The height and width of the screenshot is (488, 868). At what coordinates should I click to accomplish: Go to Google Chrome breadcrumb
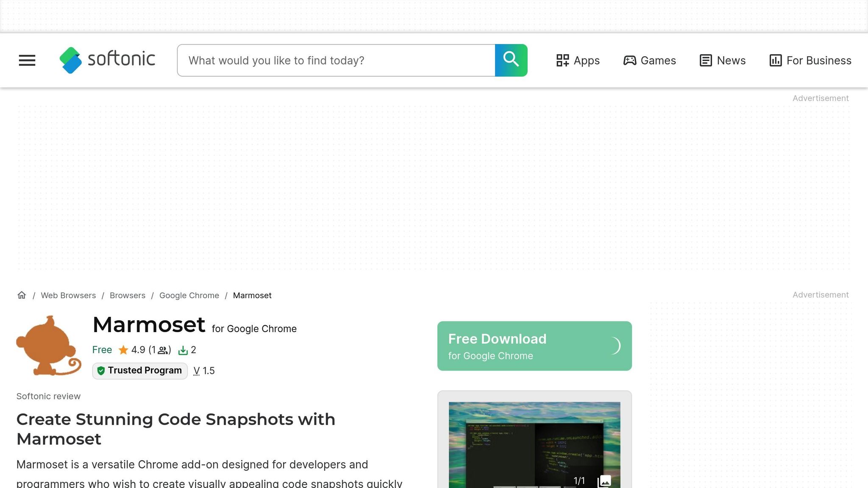click(x=189, y=295)
